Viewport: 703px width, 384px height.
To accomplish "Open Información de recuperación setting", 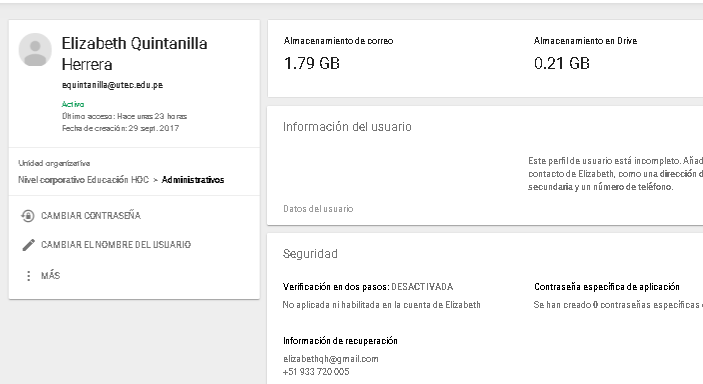I will (340, 341).
